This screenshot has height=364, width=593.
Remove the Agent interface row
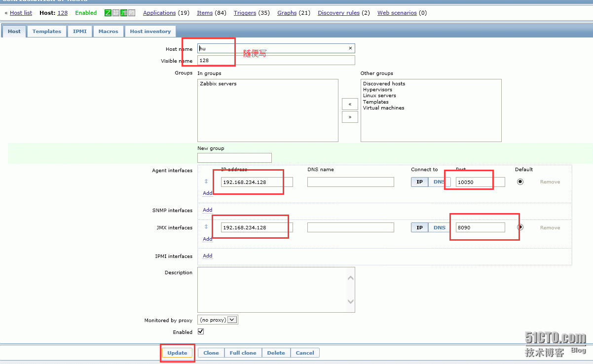coord(550,182)
